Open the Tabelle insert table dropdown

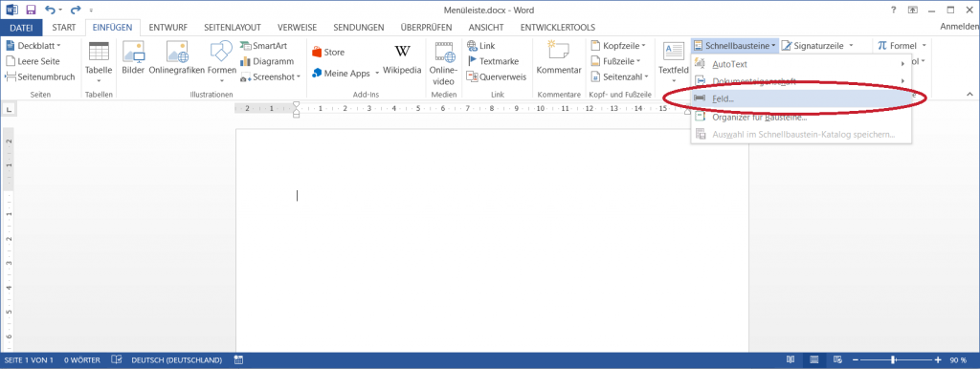[99, 62]
